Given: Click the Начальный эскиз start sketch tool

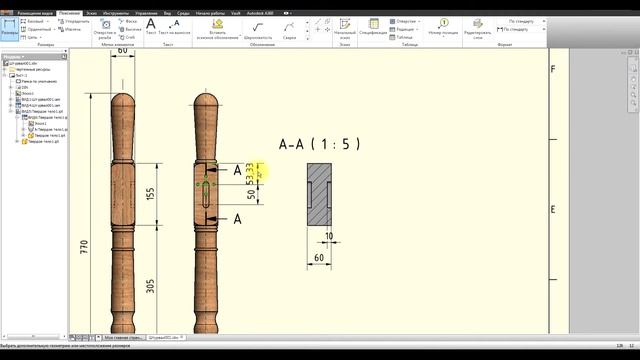Looking at the screenshot, I should click(x=345, y=29).
